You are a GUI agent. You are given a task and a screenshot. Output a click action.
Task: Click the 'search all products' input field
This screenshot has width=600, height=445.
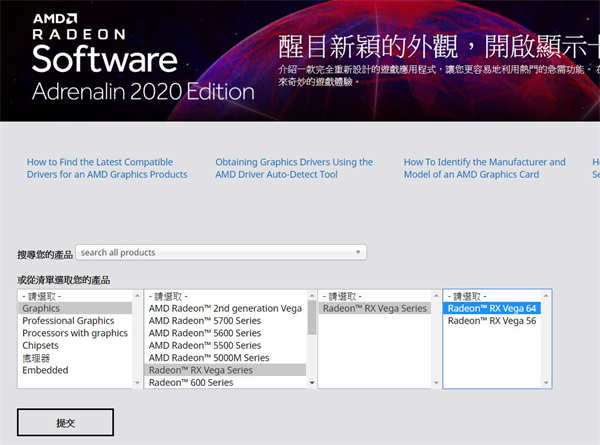pyautogui.click(x=221, y=253)
